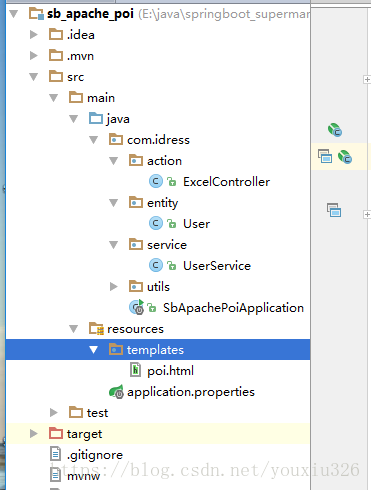The image size is (371, 490).
Task: Collapse the src folder arrow
Action: [x=34, y=77]
